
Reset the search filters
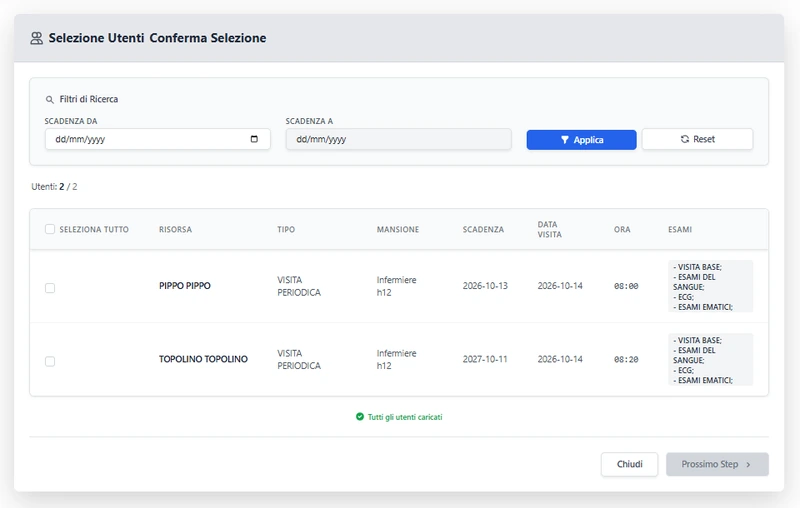point(697,139)
